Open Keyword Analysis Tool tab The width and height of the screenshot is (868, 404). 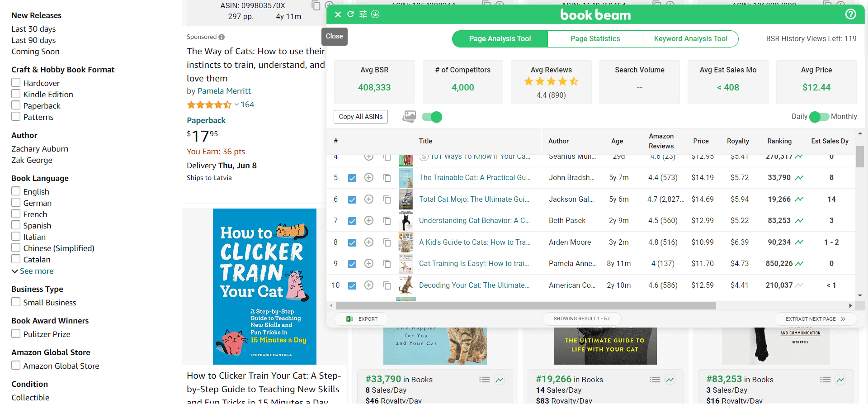[x=690, y=39]
